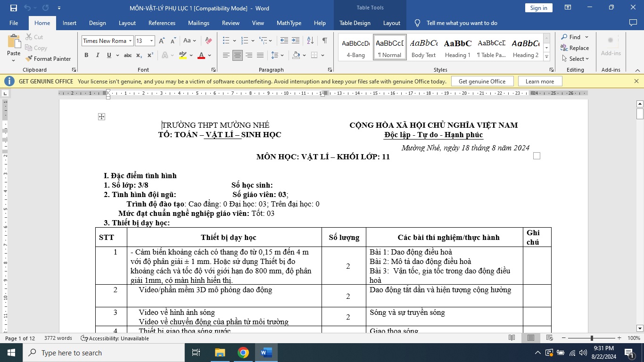Switch to the References tab
The width and height of the screenshot is (644, 362).
click(x=162, y=23)
